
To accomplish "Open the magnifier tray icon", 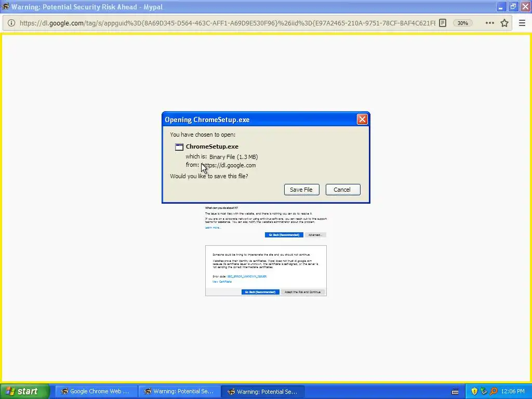I will coord(494,391).
